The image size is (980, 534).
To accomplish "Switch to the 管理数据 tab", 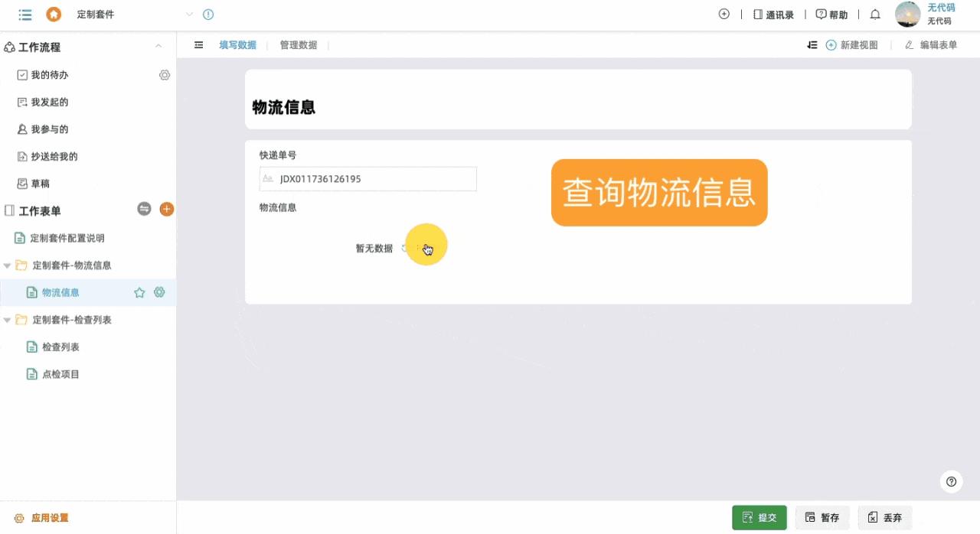I will [298, 44].
